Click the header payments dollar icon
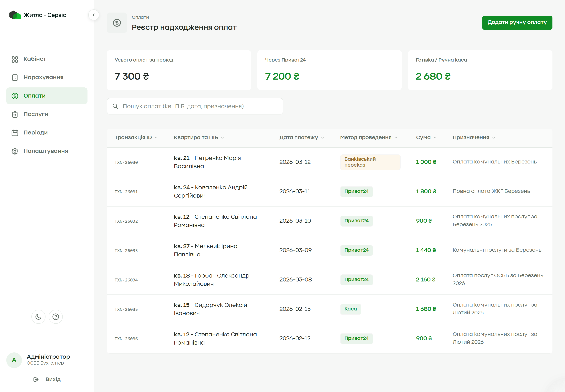Viewport: 565px width, 392px height. point(117,23)
